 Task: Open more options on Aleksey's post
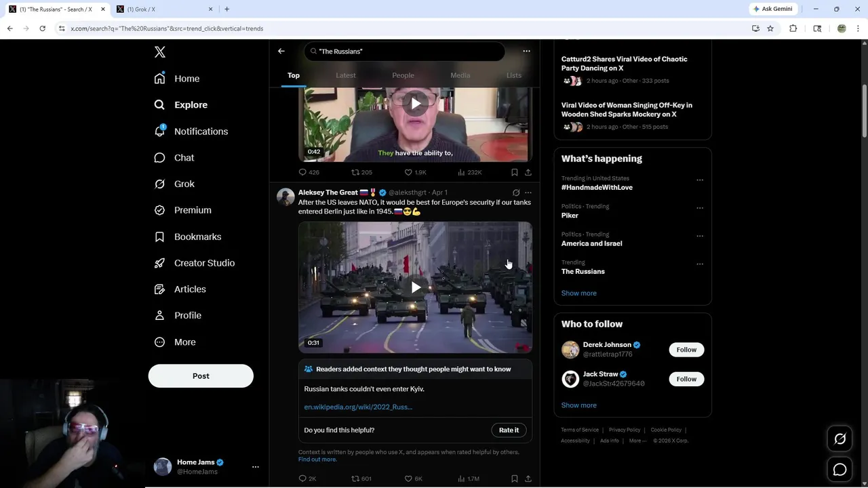[x=528, y=192]
